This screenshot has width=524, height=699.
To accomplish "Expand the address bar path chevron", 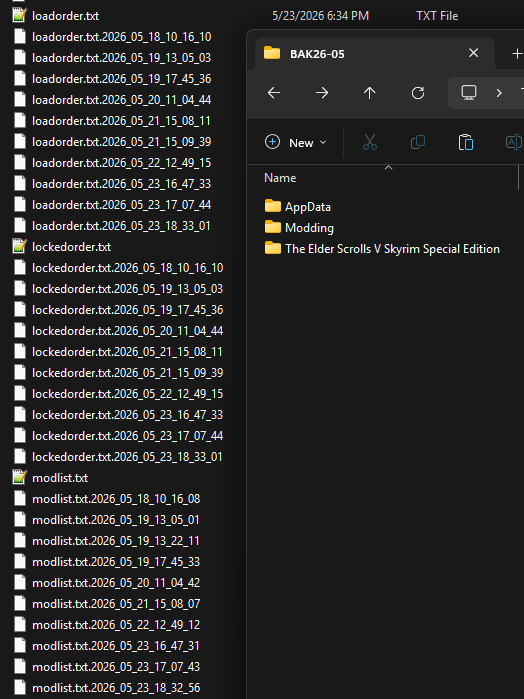I will point(499,93).
